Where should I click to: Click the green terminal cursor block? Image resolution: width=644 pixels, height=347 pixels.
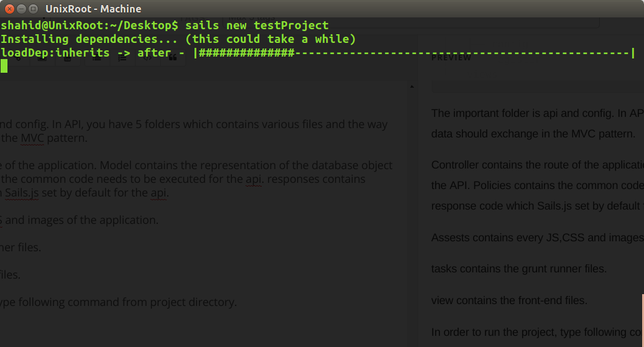(x=4, y=67)
